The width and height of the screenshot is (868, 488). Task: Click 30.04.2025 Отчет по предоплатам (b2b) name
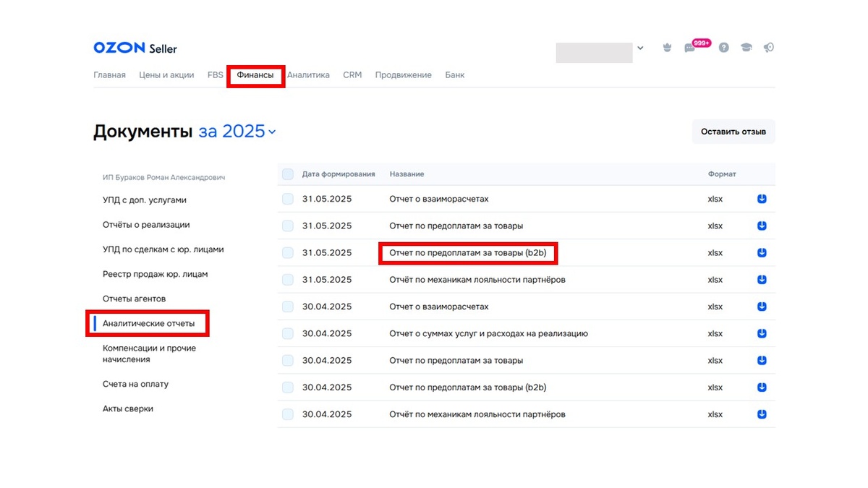click(x=467, y=388)
